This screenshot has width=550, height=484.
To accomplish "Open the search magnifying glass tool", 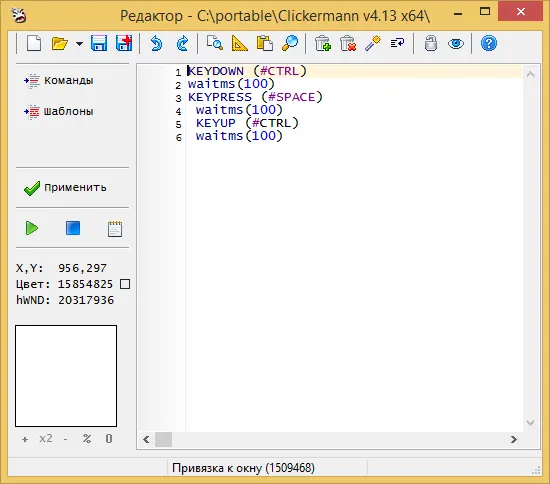I will (290, 44).
